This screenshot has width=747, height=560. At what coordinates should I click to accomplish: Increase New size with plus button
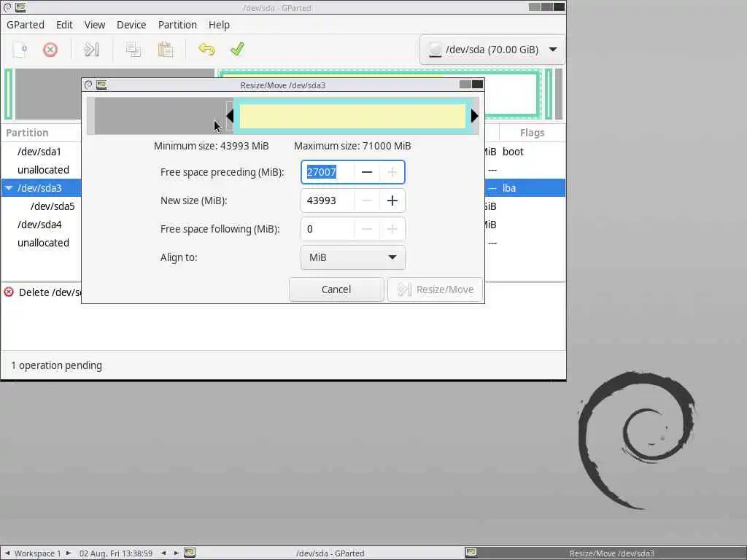click(392, 201)
